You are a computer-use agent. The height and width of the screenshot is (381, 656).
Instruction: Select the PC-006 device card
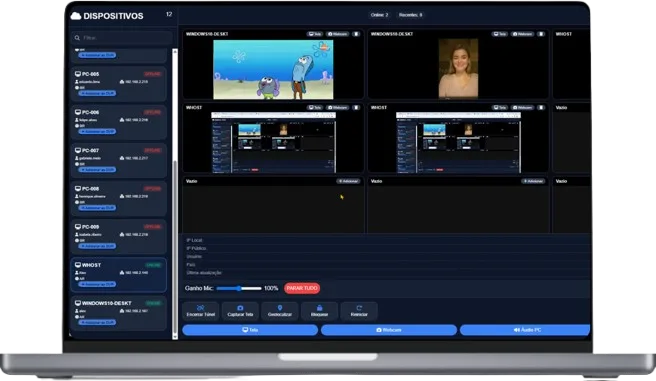(118, 122)
